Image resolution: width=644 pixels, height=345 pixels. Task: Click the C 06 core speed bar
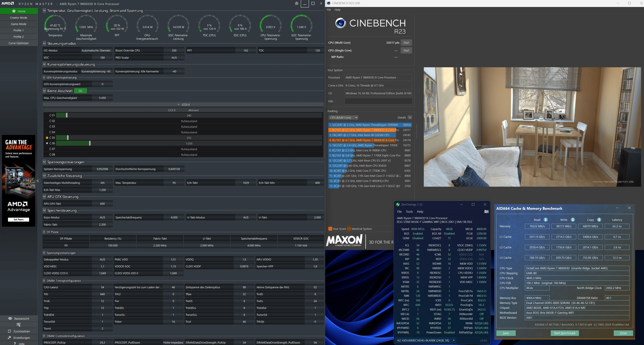click(73, 143)
